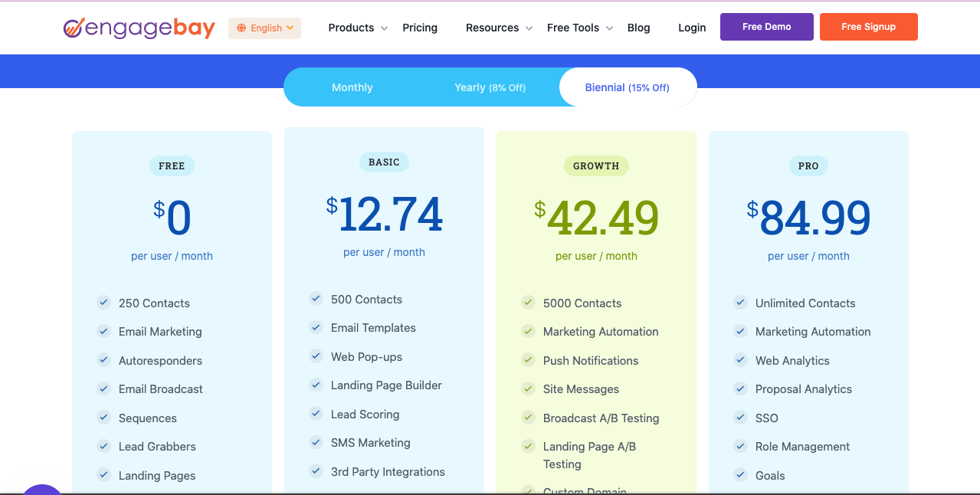The image size is (980, 495).
Task: Expand the Free Tools menu
Action: [580, 28]
